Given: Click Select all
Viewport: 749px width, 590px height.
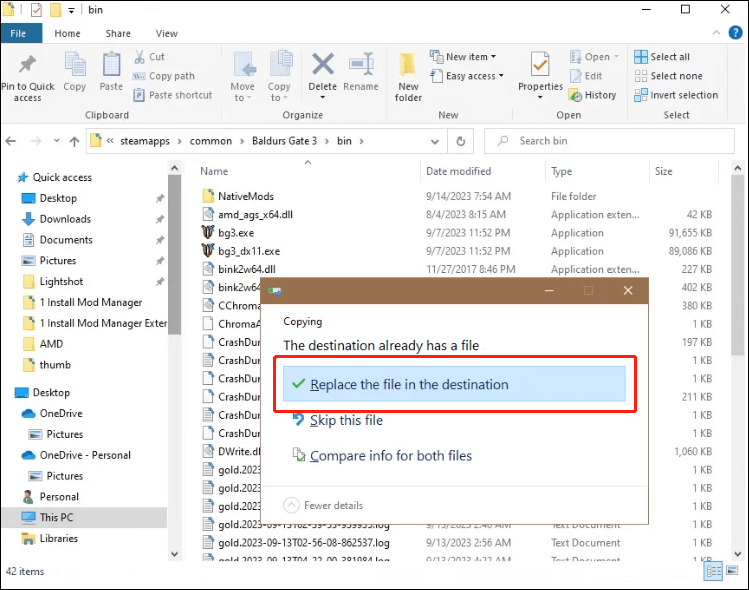Looking at the screenshot, I should point(662,57).
